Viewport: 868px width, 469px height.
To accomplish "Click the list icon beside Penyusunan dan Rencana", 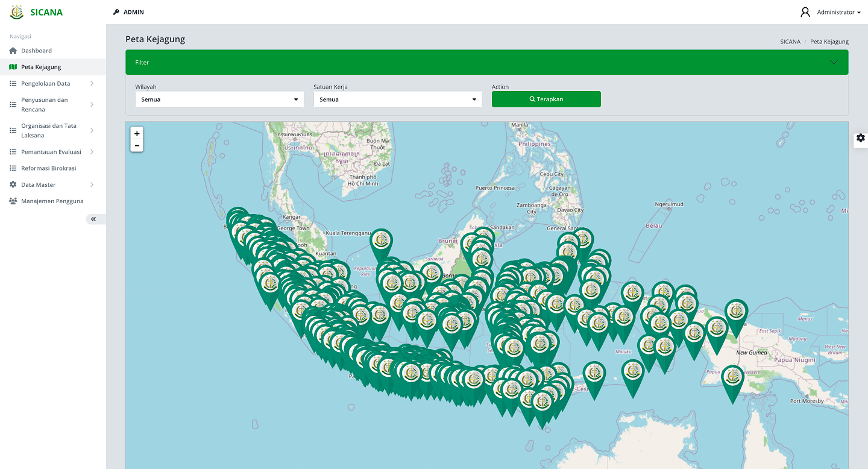I will [x=13, y=104].
